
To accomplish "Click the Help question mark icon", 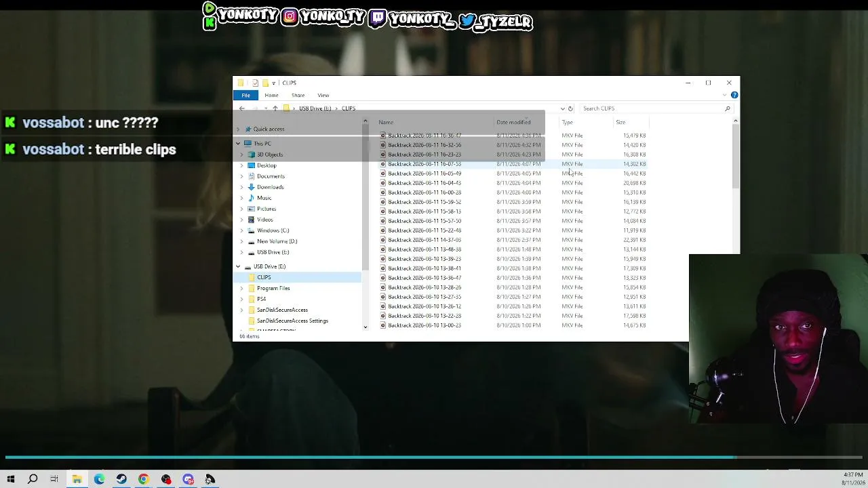I will click(734, 95).
